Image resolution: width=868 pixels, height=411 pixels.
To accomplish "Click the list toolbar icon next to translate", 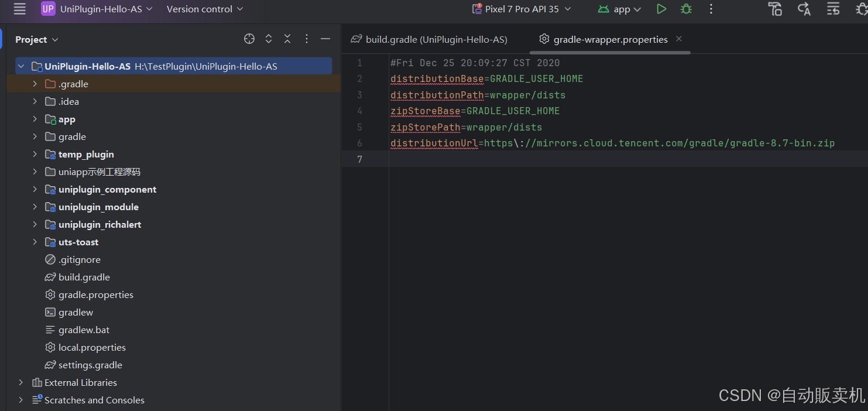I will [833, 9].
